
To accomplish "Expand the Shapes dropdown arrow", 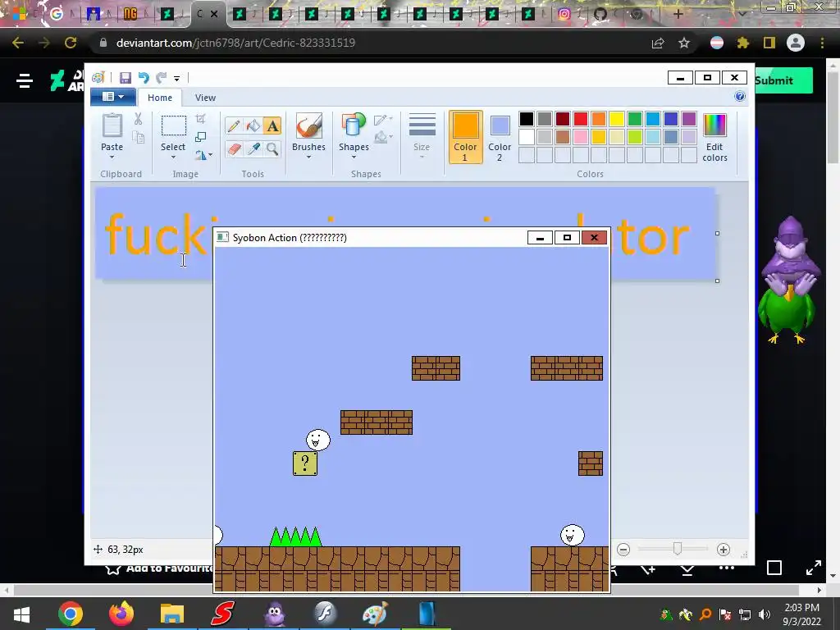I will coord(354,157).
